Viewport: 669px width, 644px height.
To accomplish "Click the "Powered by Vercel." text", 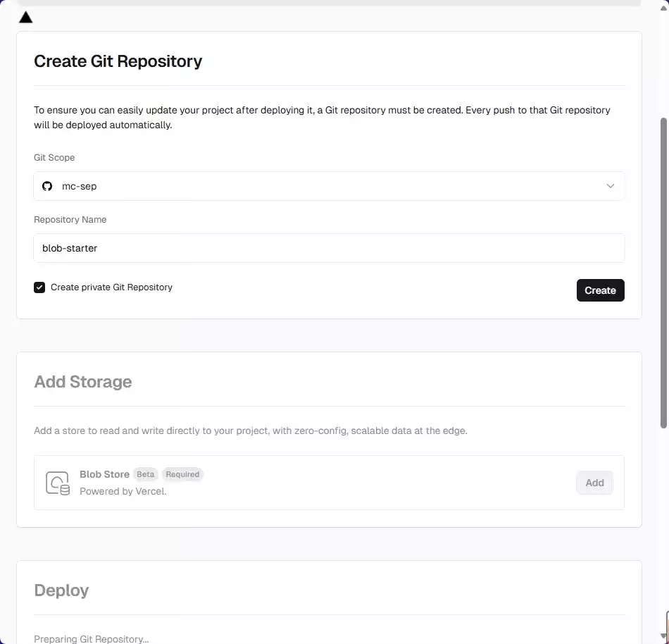I will (123, 491).
